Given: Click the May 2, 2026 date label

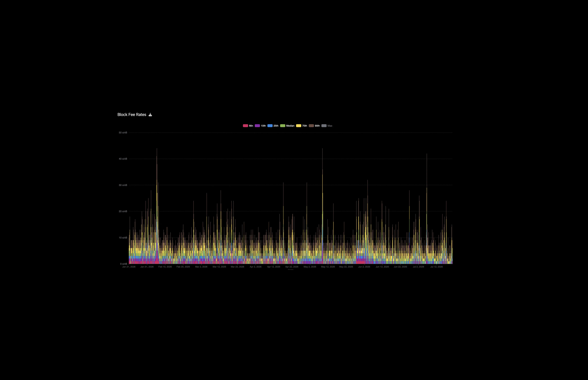Looking at the screenshot, I should click(310, 267).
